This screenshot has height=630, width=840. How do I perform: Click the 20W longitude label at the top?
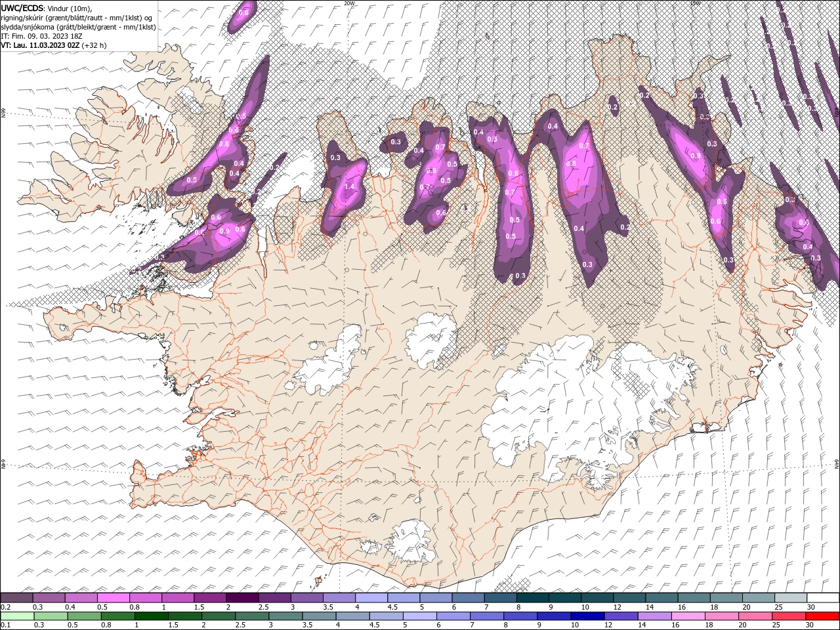coord(349,3)
